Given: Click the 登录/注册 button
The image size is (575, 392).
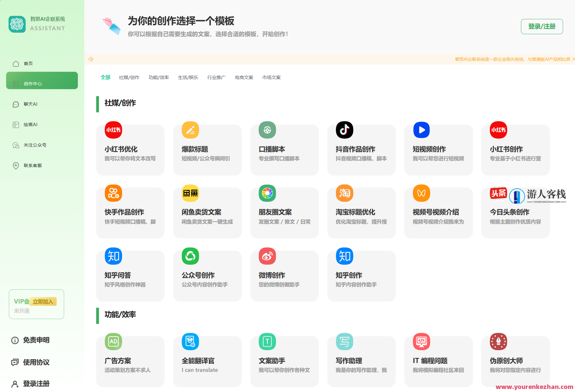Looking at the screenshot, I should pyautogui.click(x=542, y=27).
